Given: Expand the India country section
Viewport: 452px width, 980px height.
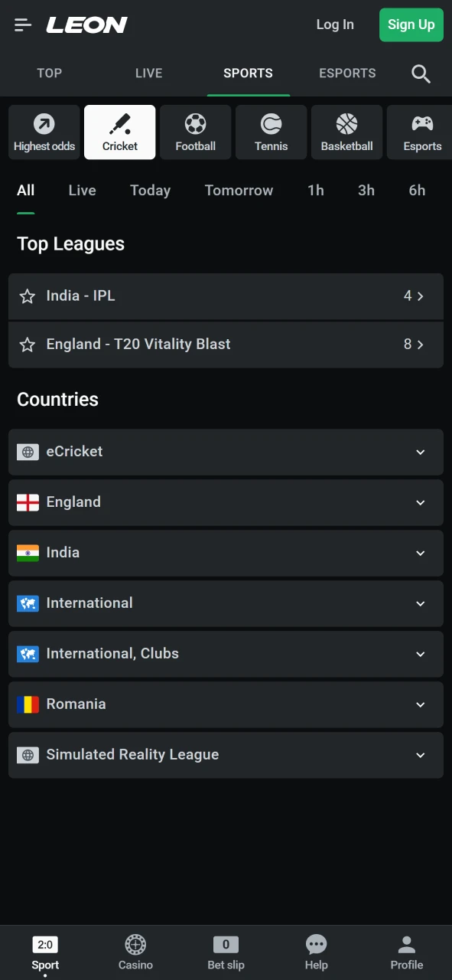Looking at the screenshot, I should 226,553.
